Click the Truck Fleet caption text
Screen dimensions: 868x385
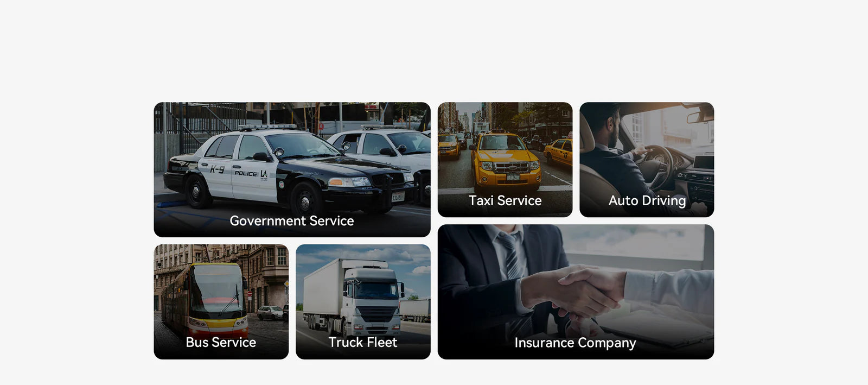(363, 342)
